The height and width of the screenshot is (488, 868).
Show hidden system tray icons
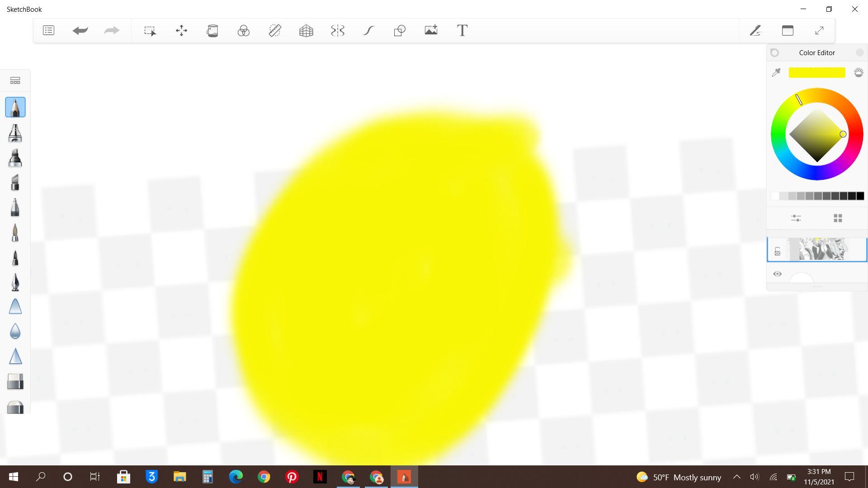[x=736, y=477]
